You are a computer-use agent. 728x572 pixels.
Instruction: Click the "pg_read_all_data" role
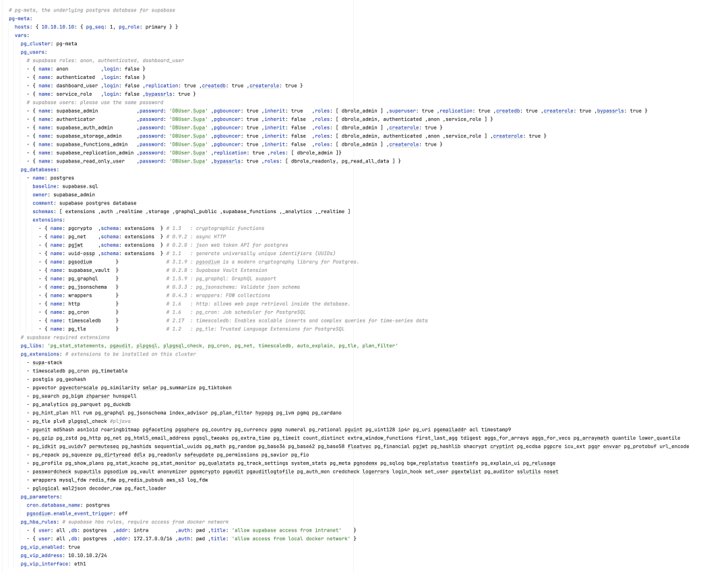click(365, 161)
